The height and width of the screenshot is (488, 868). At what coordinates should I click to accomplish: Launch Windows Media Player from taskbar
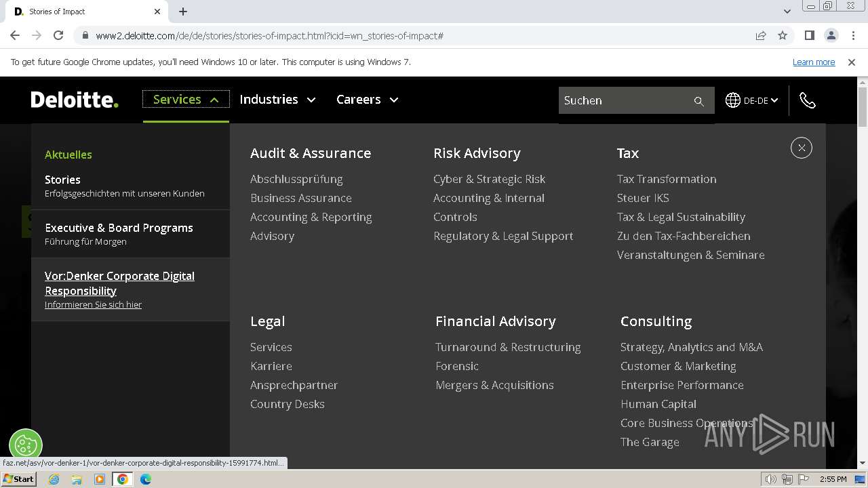(100, 479)
